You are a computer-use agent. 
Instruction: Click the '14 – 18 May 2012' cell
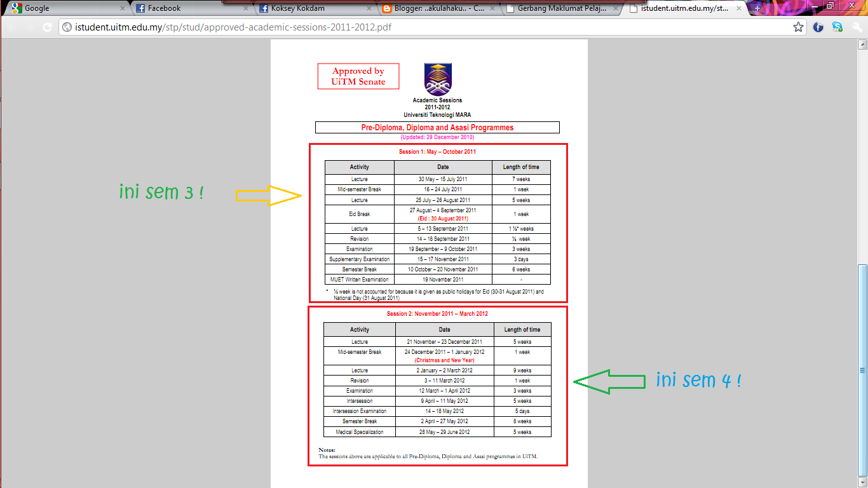click(444, 411)
